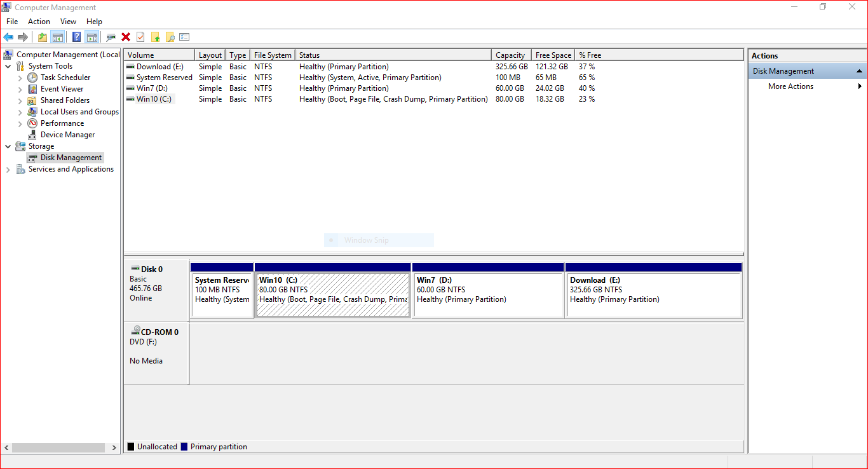This screenshot has height=469, width=868.
Task: Click tree pane scroll left arrow
Action: [x=6, y=447]
